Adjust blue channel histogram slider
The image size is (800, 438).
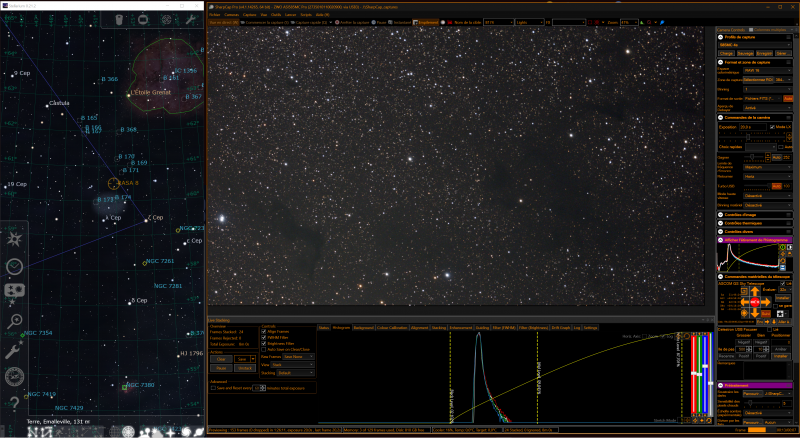point(705,366)
